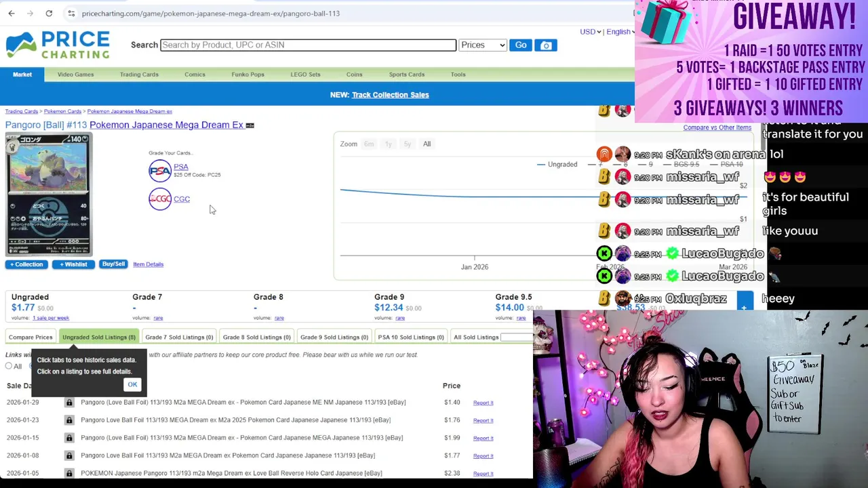This screenshot has width=868, height=488.
Task: Open Track Collection Sales link
Action: [390, 95]
